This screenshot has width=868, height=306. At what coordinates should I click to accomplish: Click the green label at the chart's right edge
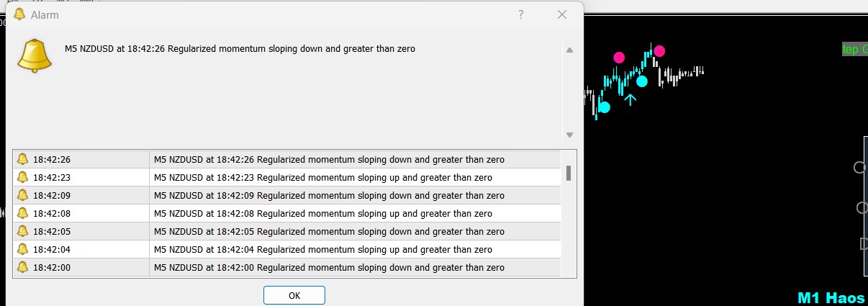coord(854,49)
